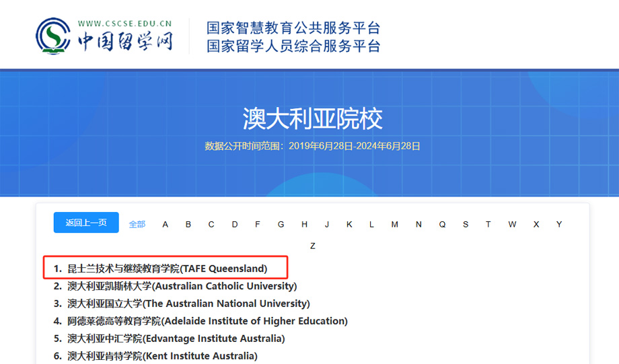Filter institutions by letter X

point(536,224)
